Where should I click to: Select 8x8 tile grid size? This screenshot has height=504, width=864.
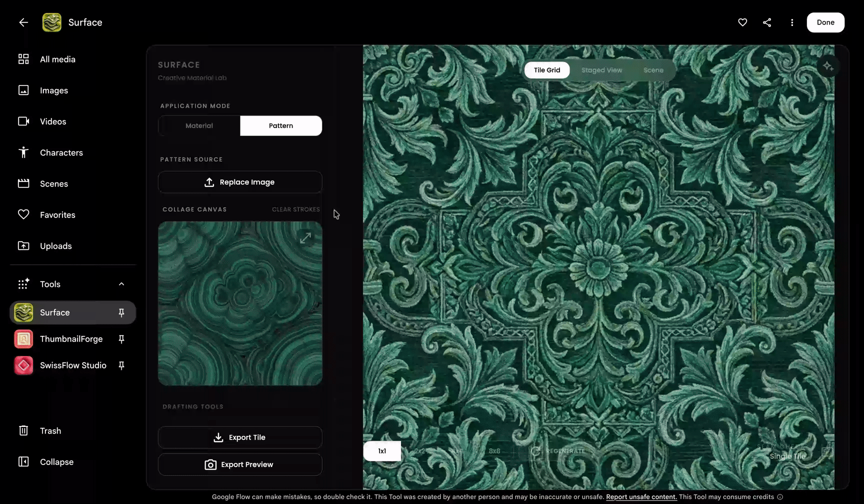coord(494,451)
